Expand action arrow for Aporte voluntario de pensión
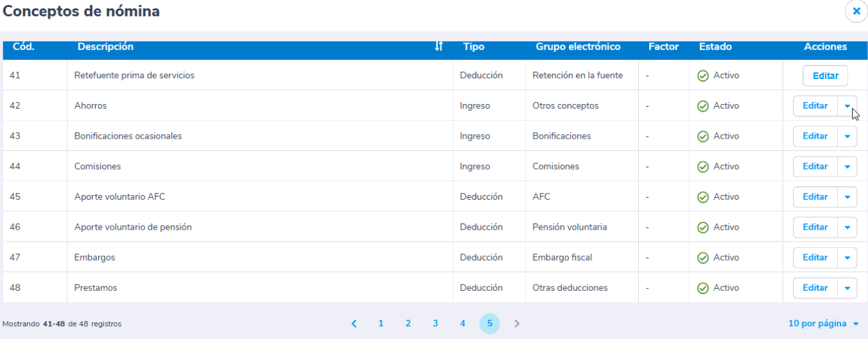 [847, 227]
